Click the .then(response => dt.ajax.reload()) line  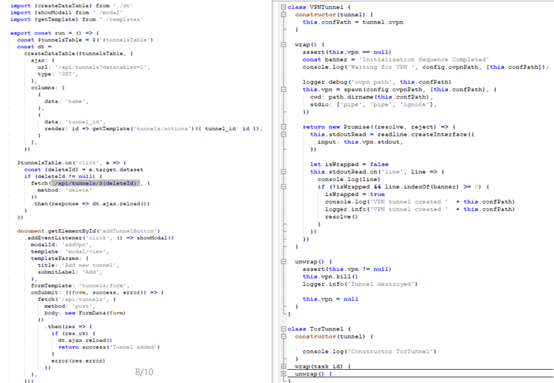click(x=90, y=204)
